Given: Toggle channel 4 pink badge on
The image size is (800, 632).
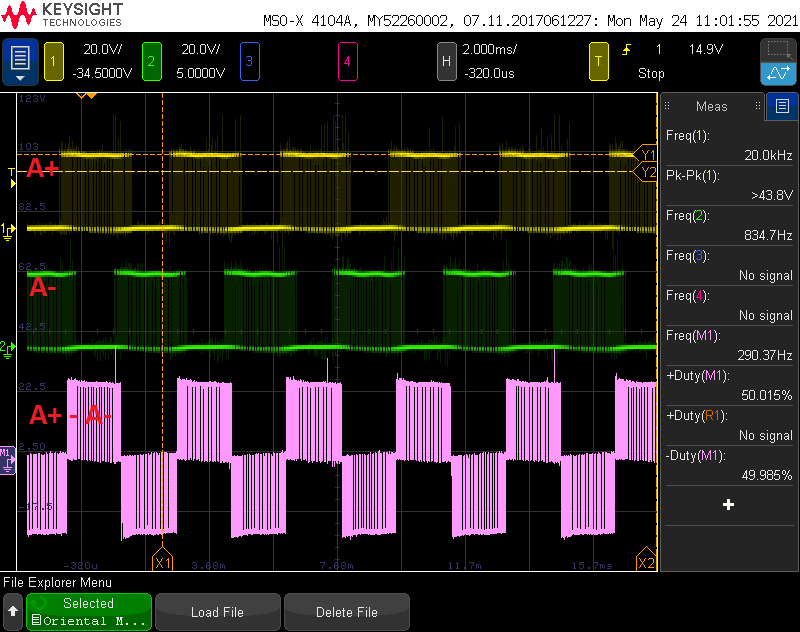Looking at the screenshot, I should click(x=347, y=62).
